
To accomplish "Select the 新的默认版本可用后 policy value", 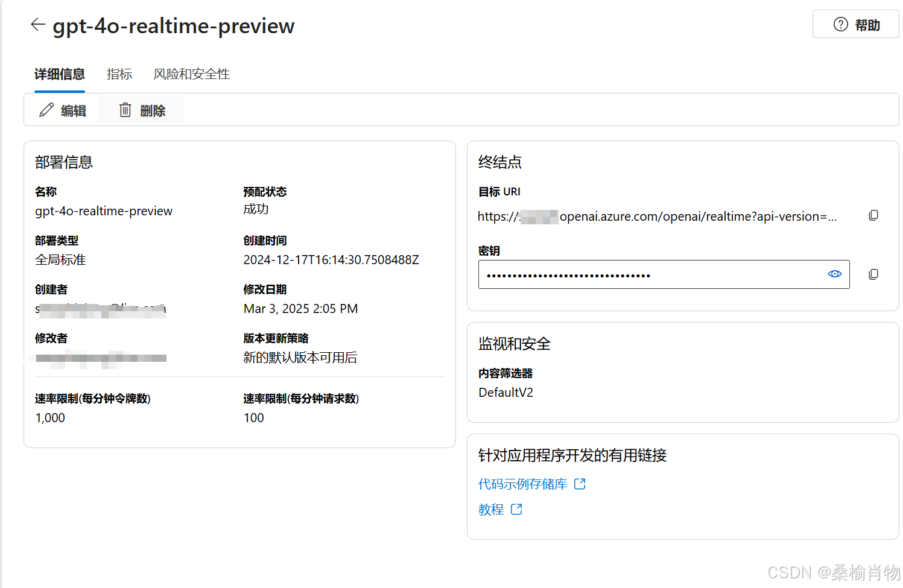I will click(x=300, y=358).
